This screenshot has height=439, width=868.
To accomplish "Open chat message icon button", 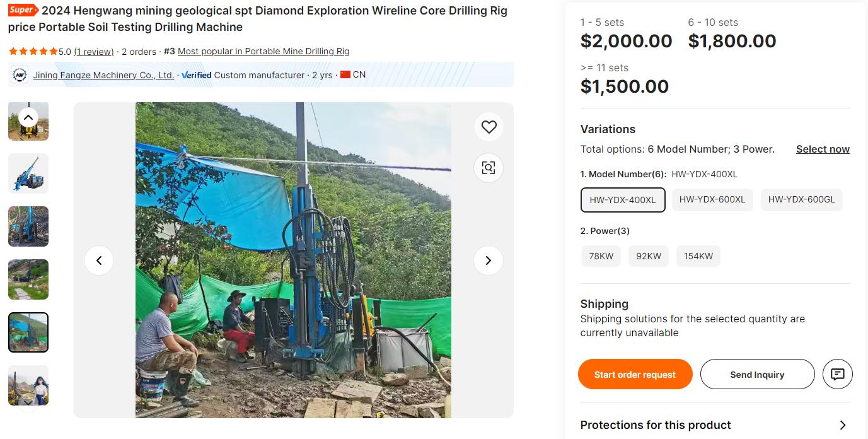I will pyautogui.click(x=837, y=374).
